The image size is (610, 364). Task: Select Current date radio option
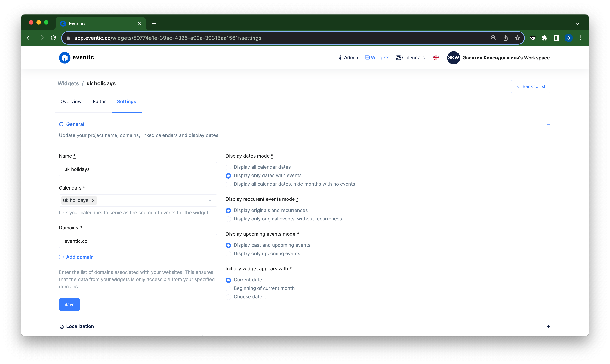click(x=228, y=280)
